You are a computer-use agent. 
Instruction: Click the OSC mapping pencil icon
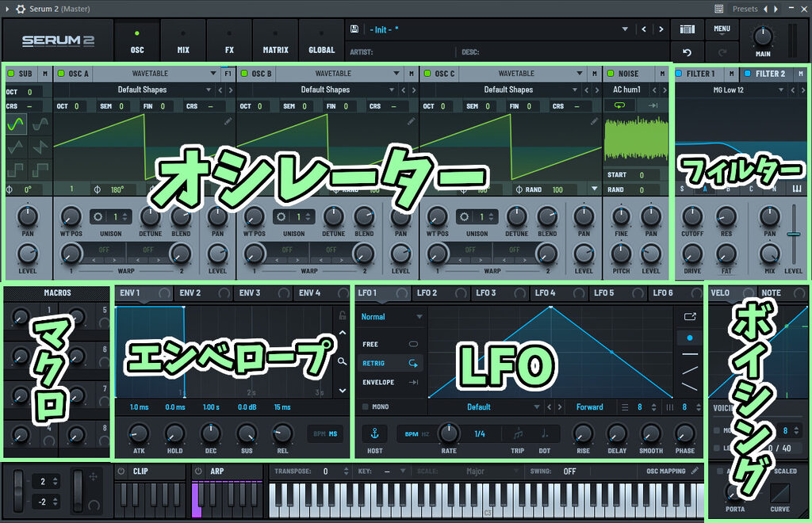(695, 471)
